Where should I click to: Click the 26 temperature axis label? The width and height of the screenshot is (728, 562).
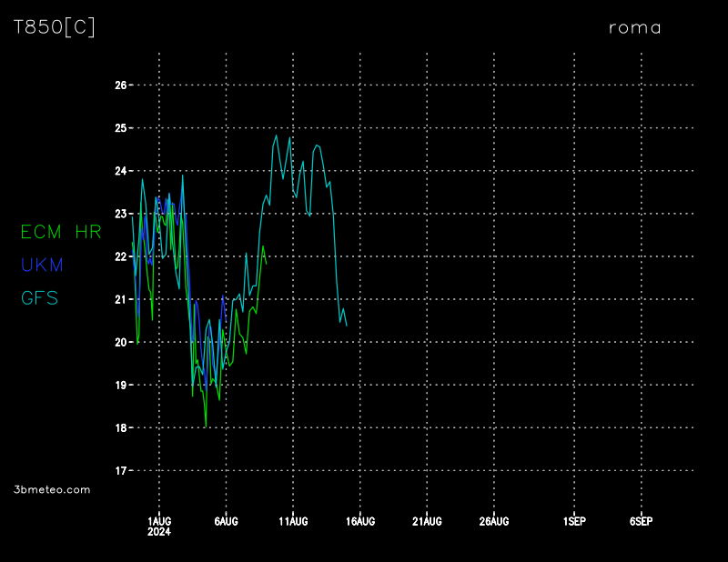click(x=121, y=85)
